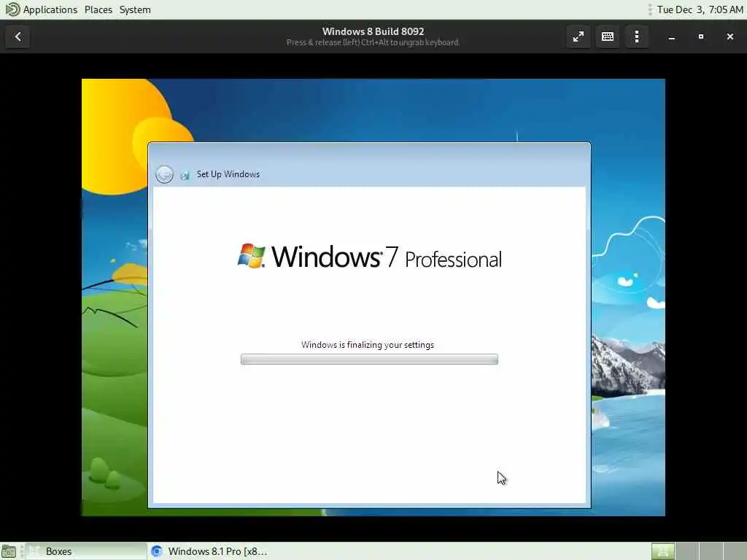Open the Places menu
The height and width of the screenshot is (560, 747).
98,9
